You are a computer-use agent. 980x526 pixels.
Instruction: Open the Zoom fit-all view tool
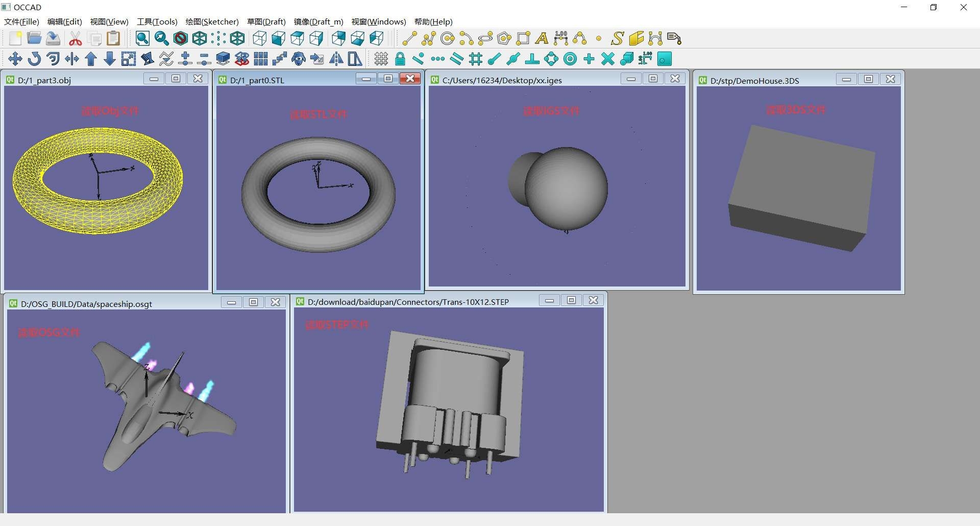pyautogui.click(x=142, y=38)
